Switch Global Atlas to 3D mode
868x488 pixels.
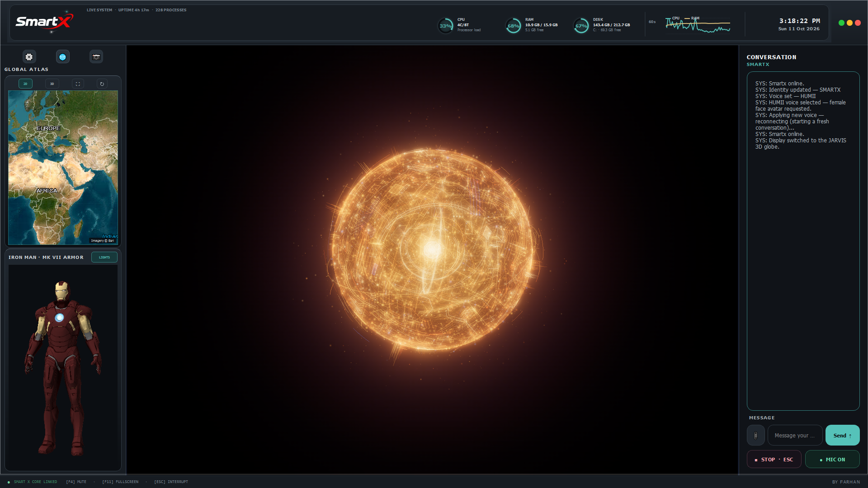tap(52, 84)
